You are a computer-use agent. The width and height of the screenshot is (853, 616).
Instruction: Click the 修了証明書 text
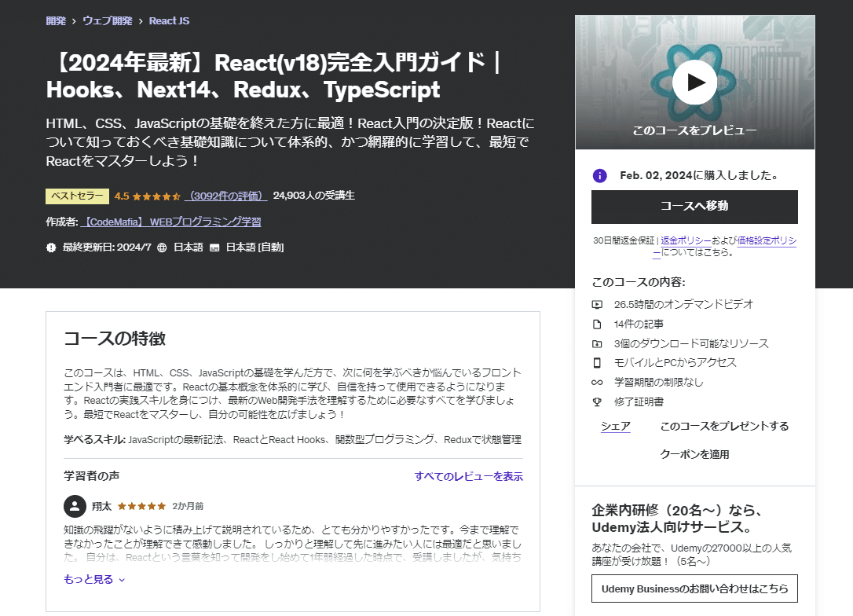(639, 402)
